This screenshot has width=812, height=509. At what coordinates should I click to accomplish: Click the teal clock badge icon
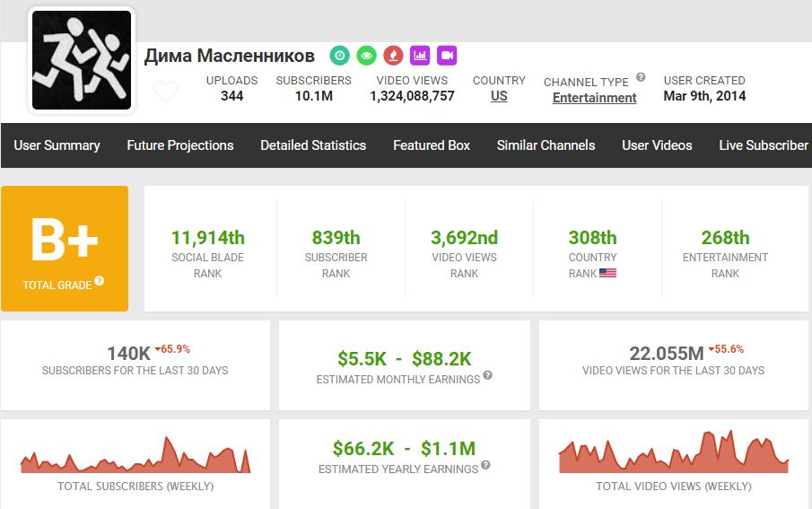(340, 56)
